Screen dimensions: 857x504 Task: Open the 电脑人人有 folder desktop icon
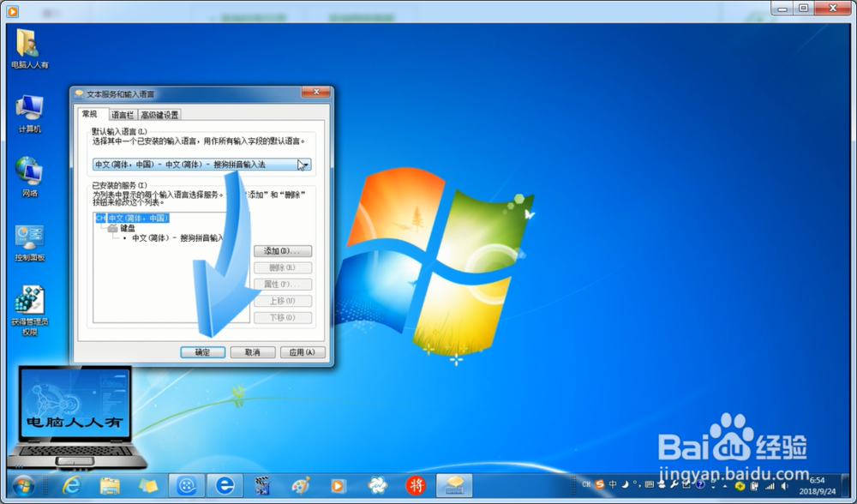(29, 49)
